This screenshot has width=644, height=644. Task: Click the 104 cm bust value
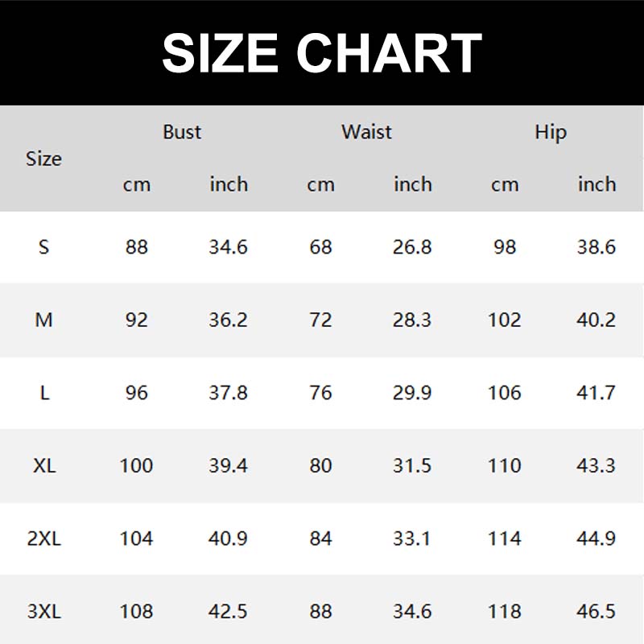coord(136,539)
